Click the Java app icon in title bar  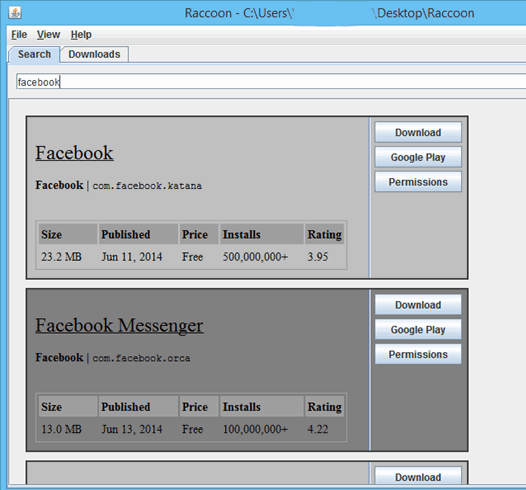coord(15,13)
